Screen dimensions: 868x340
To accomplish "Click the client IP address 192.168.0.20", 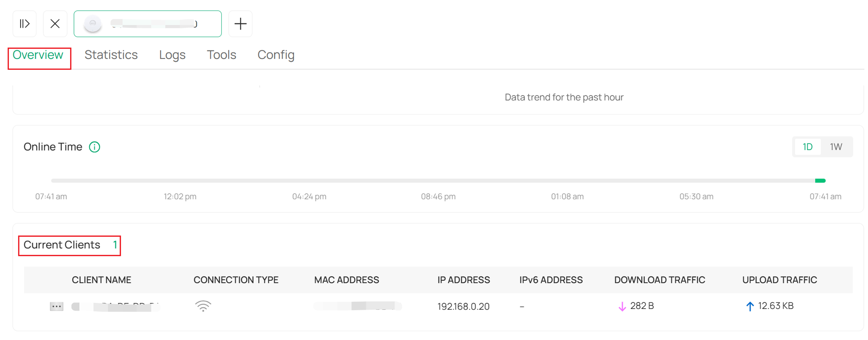I will (463, 306).
